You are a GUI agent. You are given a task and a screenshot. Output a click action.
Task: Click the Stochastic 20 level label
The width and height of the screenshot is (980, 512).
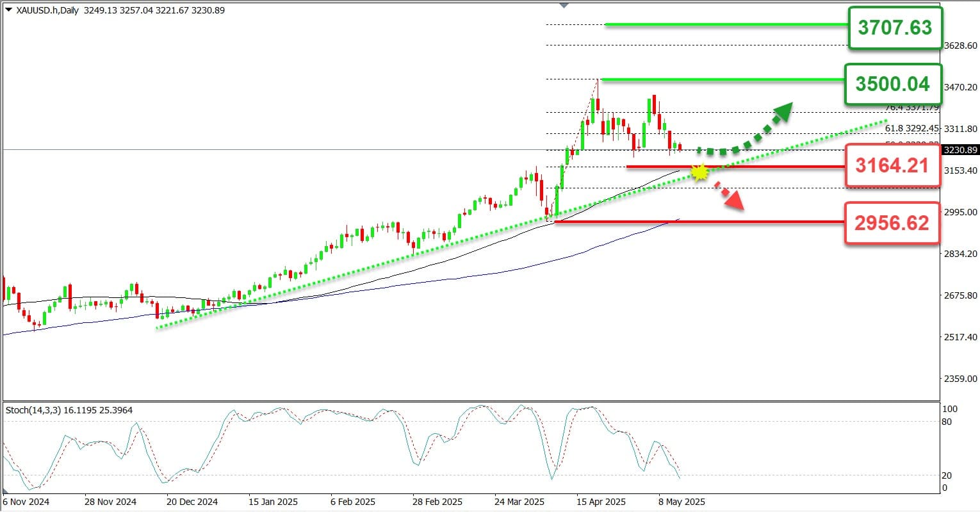pyautogui.click(x=947, y=475)
